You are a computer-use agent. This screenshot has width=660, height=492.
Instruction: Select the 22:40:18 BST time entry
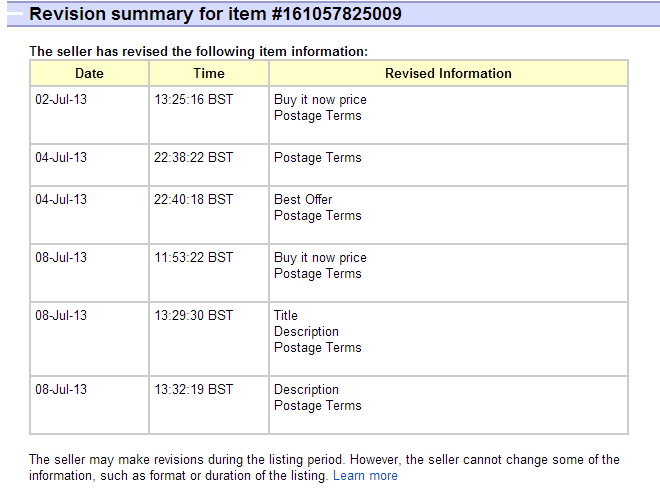point(194,200)
